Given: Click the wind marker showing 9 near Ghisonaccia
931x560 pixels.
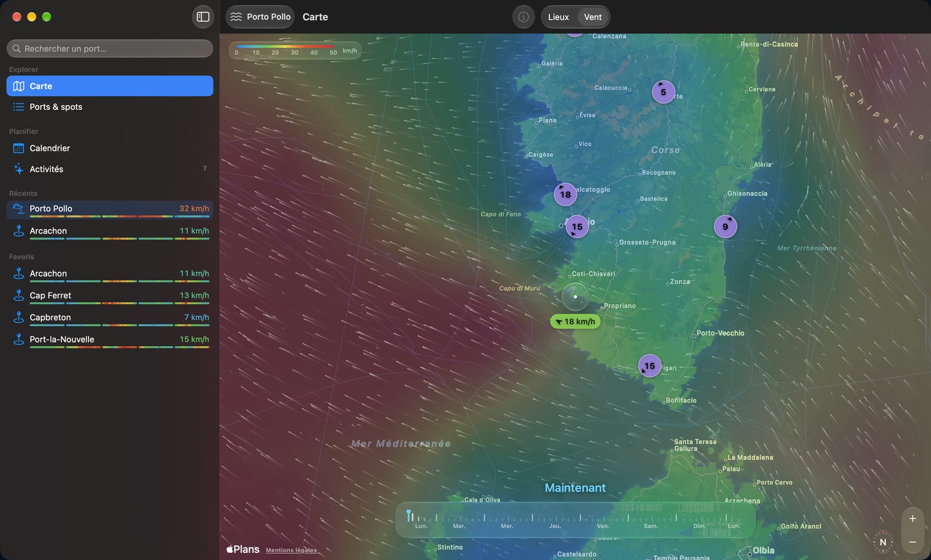Looking at the screenshot, I should [725, 227].
